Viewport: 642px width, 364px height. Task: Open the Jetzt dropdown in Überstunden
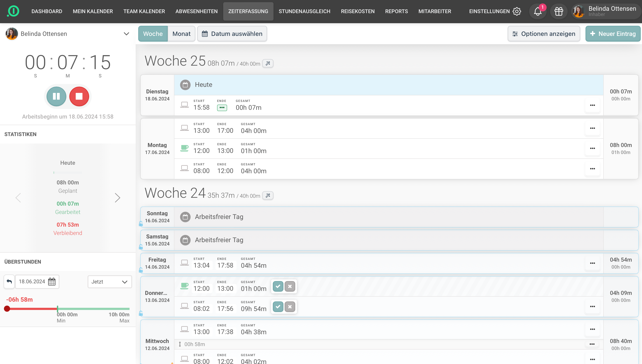(109, 282)
